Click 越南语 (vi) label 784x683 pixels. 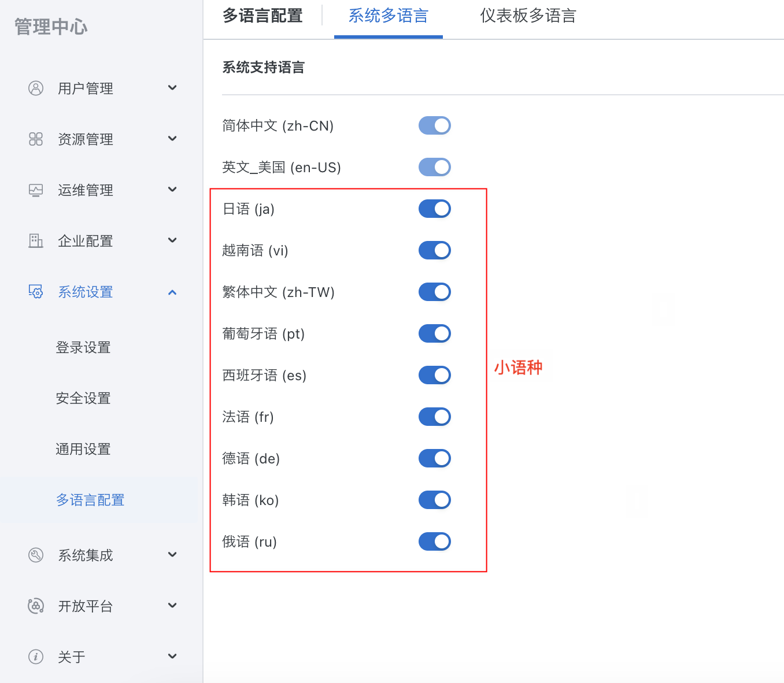pyautogui.click(x=256, y=250)
